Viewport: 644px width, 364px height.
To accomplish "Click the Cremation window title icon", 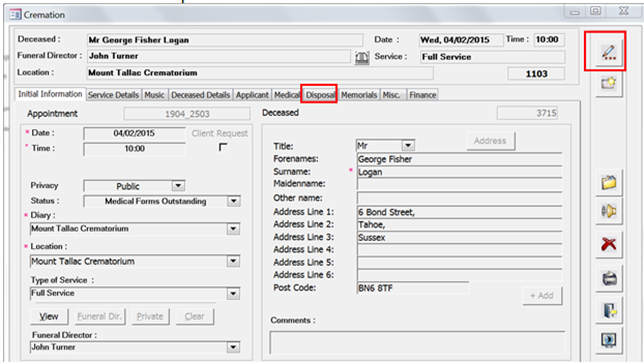I will (15, 15).
